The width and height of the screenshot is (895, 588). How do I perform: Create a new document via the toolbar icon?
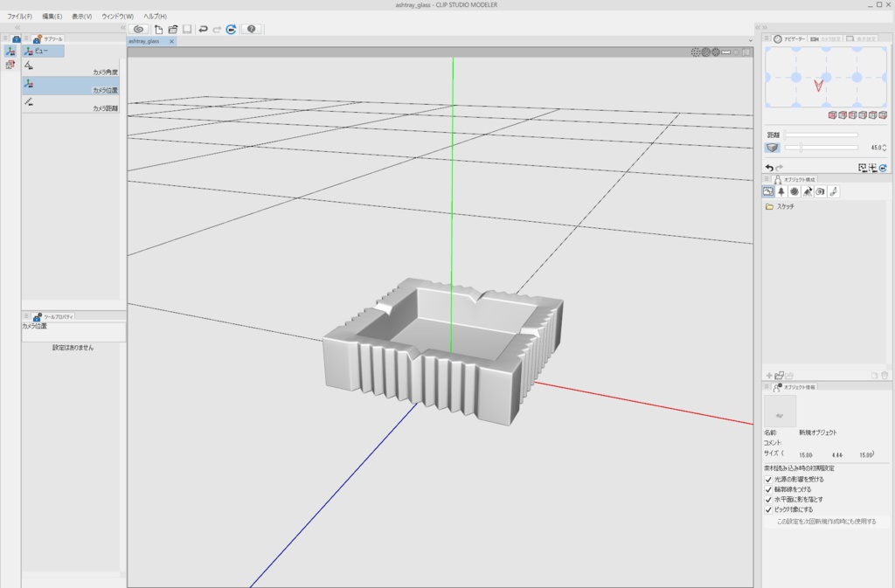pyautogui.click(x=158, y=29)
